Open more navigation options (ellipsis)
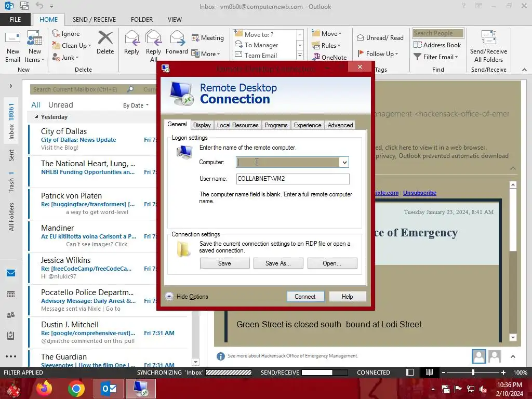This screenshot has height=399, width=532. tap(11, 356)
